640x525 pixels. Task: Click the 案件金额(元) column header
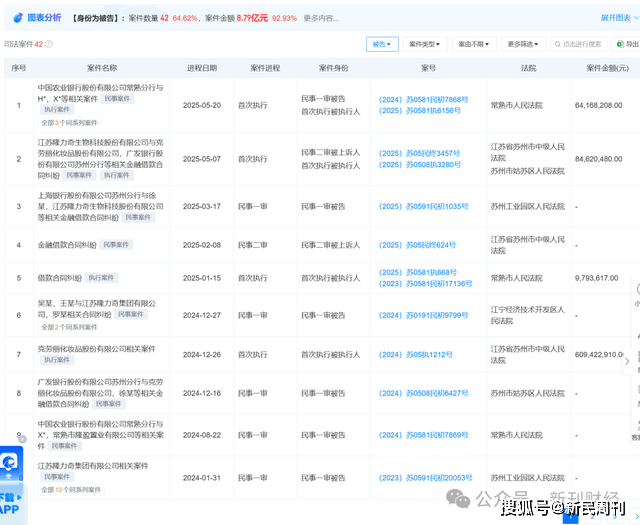pyautogui.click(x=608, y=68)
